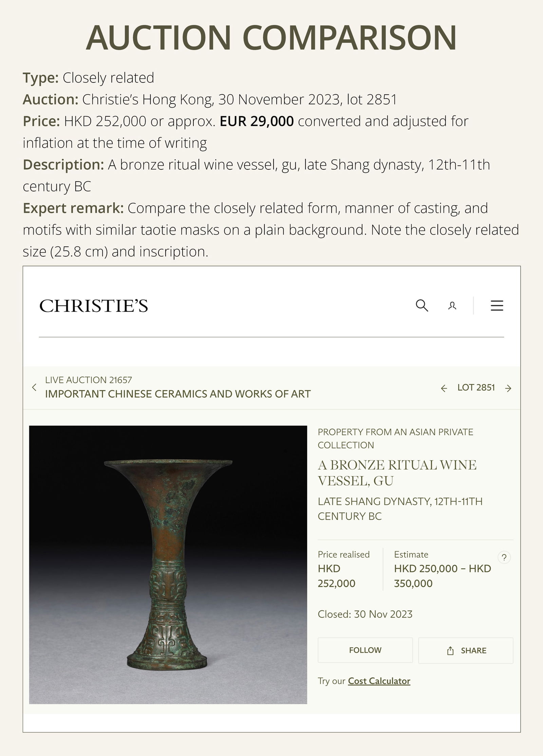543x756 pixels.
Task: Collapse the header navigation with the chevron
Action: tap(34, 387)
